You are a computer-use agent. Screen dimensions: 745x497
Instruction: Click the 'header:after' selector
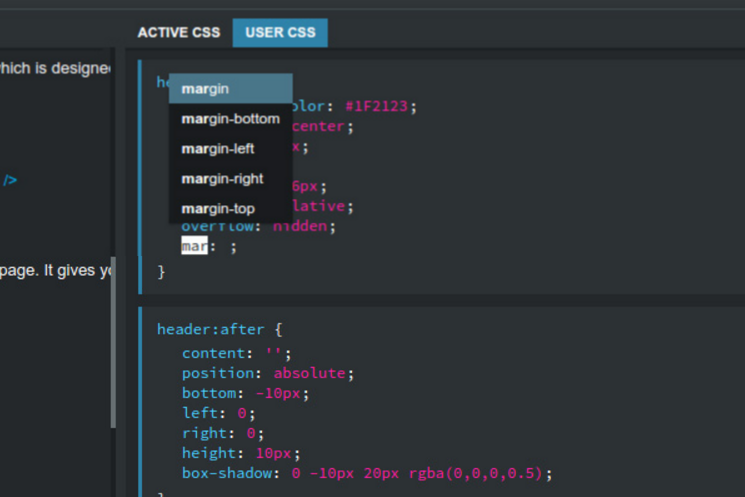coord(210,329)
